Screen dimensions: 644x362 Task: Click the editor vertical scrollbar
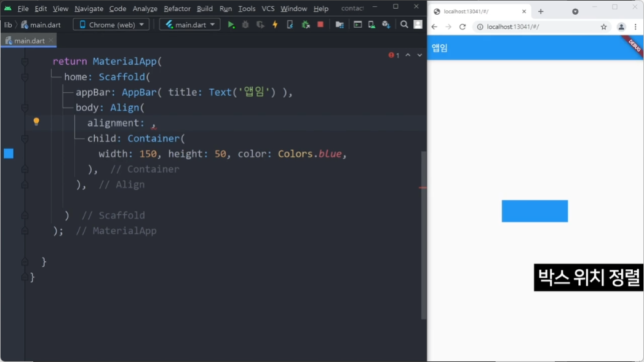[x=423, y=235]
